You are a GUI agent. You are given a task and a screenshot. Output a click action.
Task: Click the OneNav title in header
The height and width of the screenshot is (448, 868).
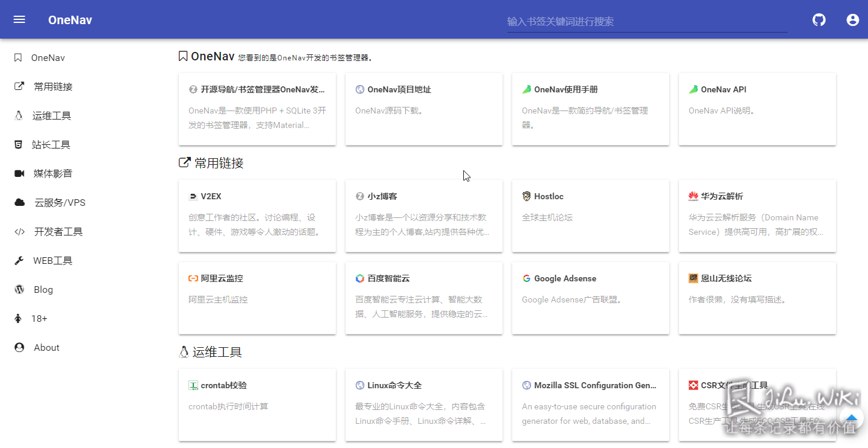pyautogui.click(x=70, y=20)
